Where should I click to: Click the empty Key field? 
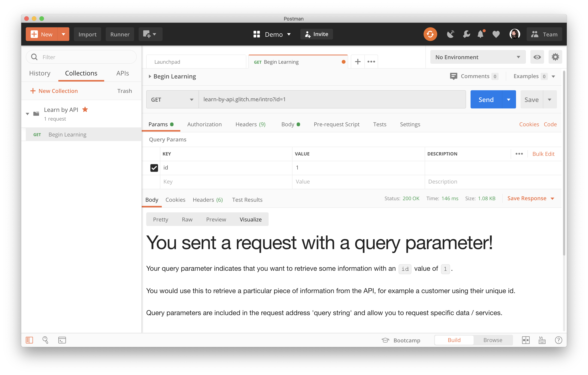[226, 182]
